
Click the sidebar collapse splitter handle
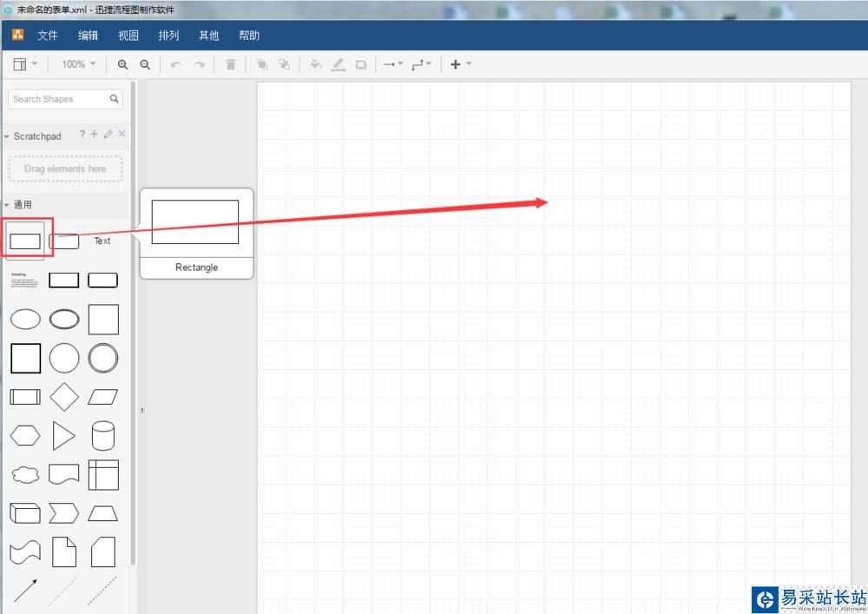point(141,410)
